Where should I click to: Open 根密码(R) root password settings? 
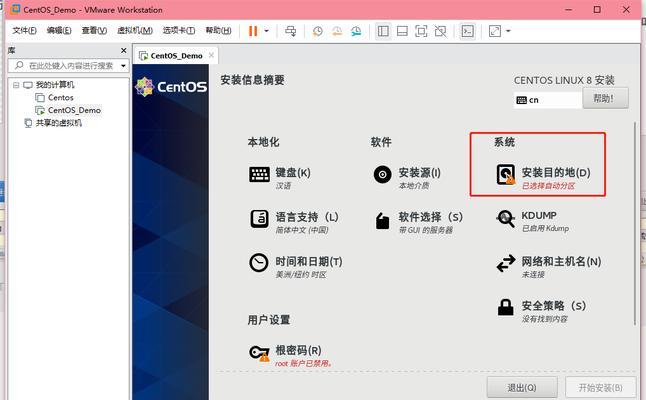click(x=290, y=356)
